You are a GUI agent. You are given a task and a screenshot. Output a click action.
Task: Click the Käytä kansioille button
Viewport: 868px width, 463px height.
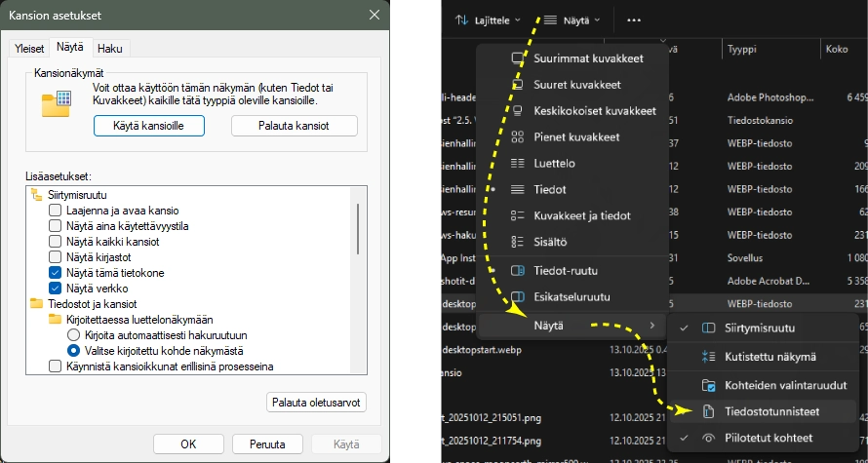(149, 126)
